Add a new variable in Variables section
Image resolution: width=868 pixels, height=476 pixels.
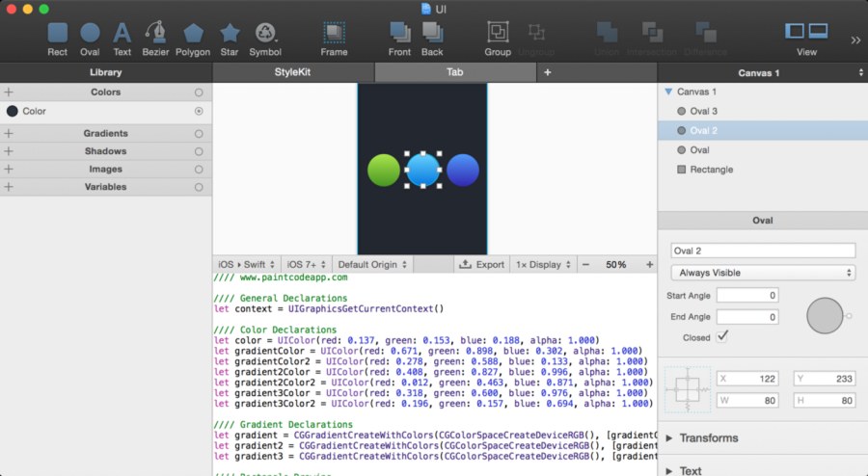point(9,187)
